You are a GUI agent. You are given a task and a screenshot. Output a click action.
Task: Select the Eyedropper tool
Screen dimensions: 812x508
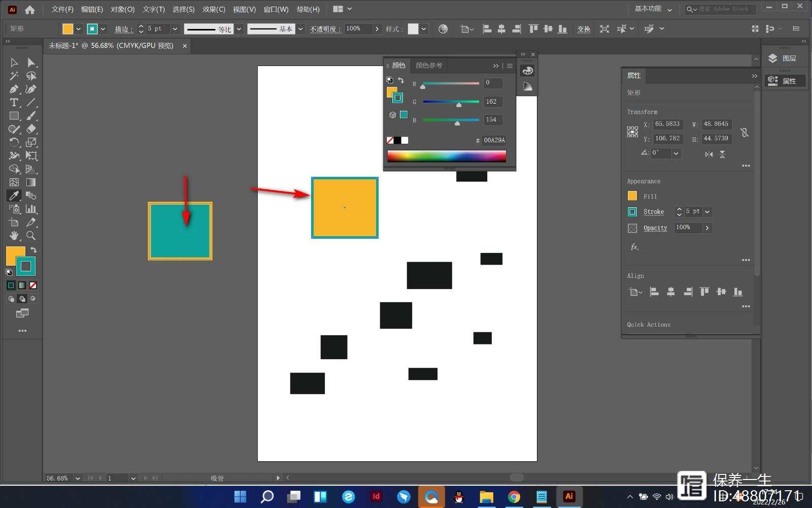pyautogui.click(x=14, y=196)
